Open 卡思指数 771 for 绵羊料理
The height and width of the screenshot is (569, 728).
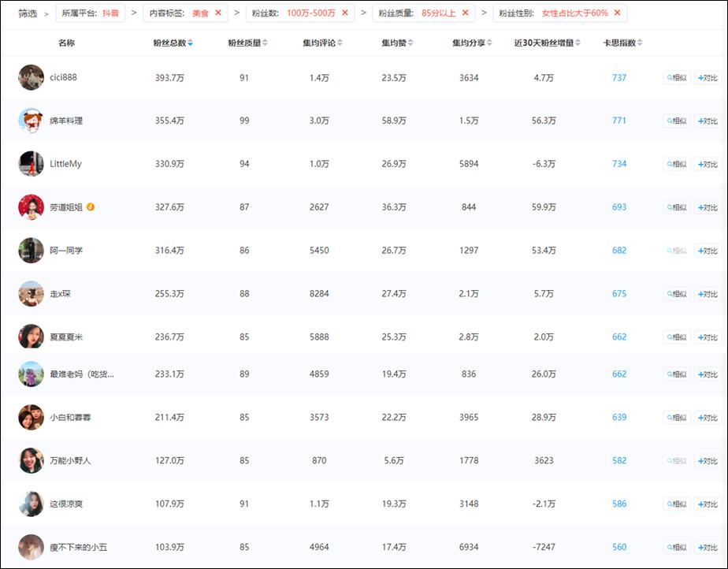coord(619,121)
